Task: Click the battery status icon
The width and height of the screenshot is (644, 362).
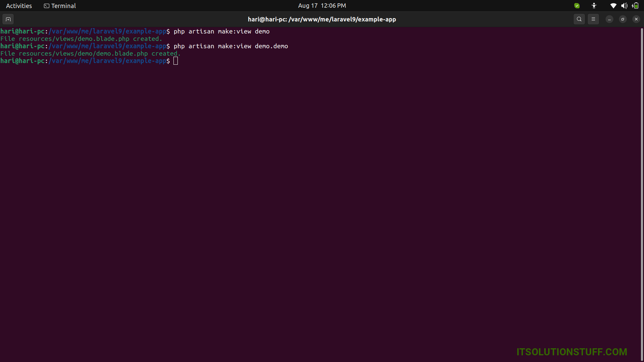Action: coord(635,6)
